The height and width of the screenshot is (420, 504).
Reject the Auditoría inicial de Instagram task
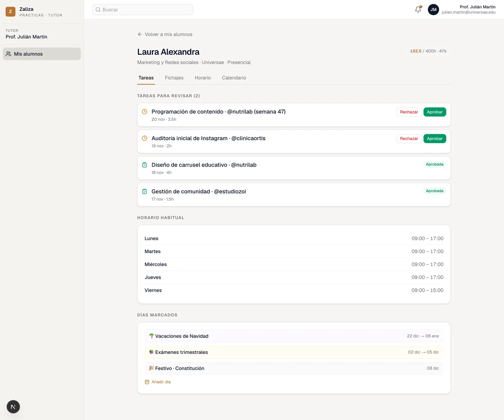pos(409,139)
